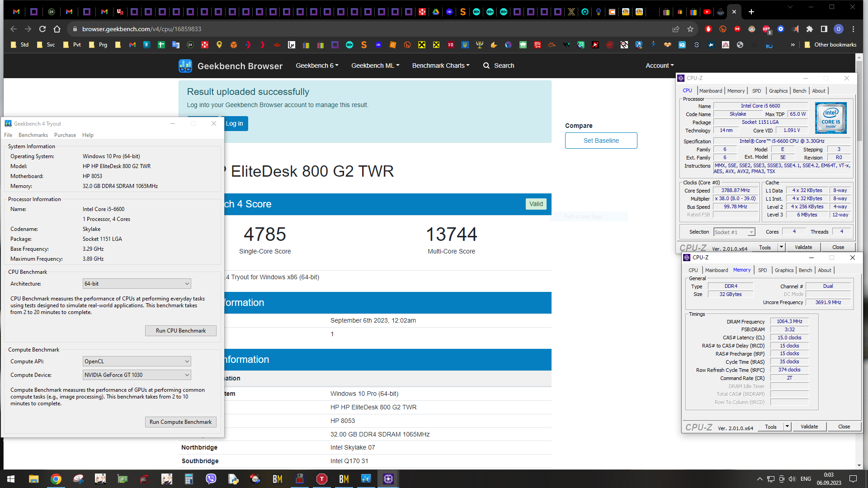This screenshot has height=488, width=868.
Task: Click the browser address bar URL
Action: click(142, 29)
